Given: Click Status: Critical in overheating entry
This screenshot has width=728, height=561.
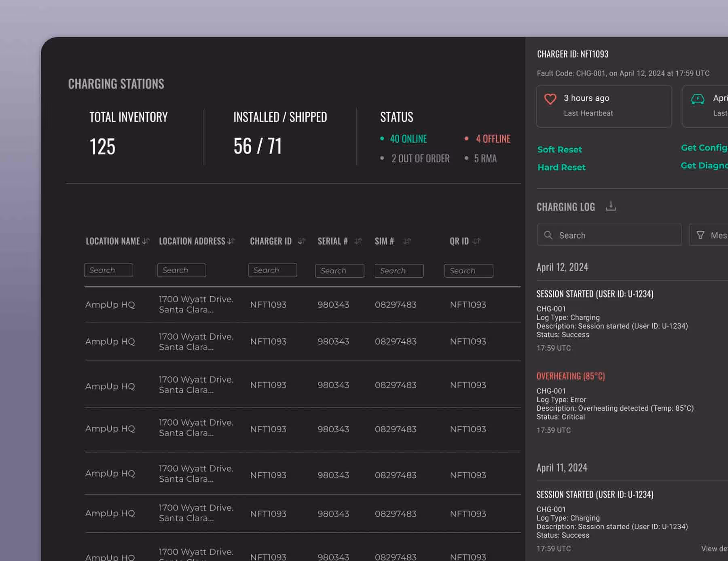Looking at the screenshot, I should pos(561,417).
